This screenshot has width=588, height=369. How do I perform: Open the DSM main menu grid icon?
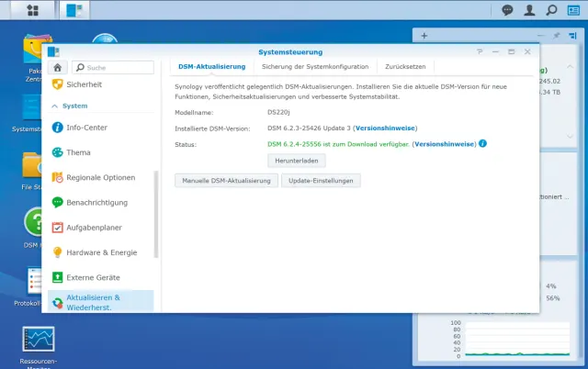33,10
